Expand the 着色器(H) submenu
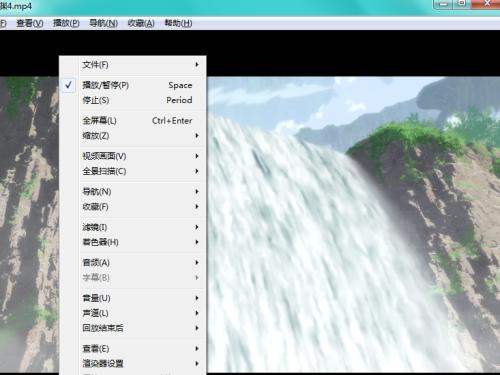Image resolution: width=500 pixels, height=375 pixels. click(x=133, y=242)
